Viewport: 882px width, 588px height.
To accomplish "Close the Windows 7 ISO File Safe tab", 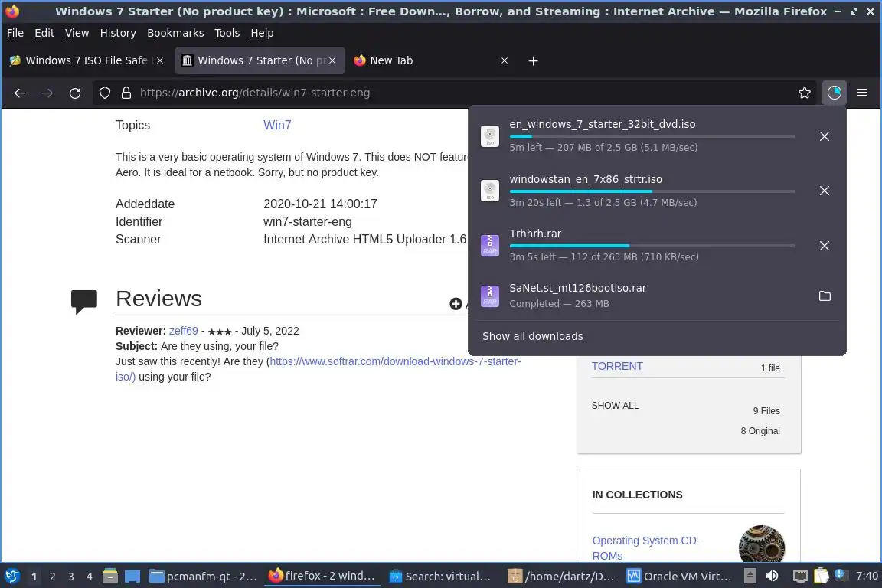I will point(160,60).
